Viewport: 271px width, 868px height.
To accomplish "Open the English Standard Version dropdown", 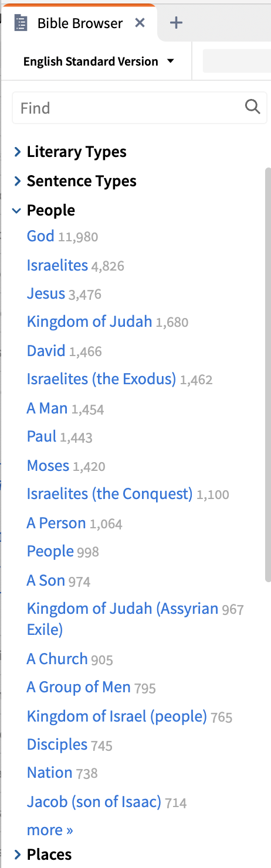I will click(x=99, y=61).
